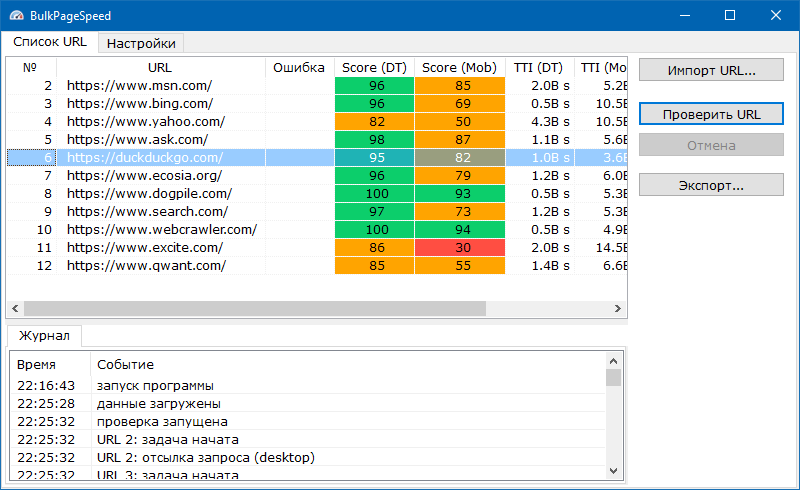Click the log scrollbar up arrow

(613, 361)
